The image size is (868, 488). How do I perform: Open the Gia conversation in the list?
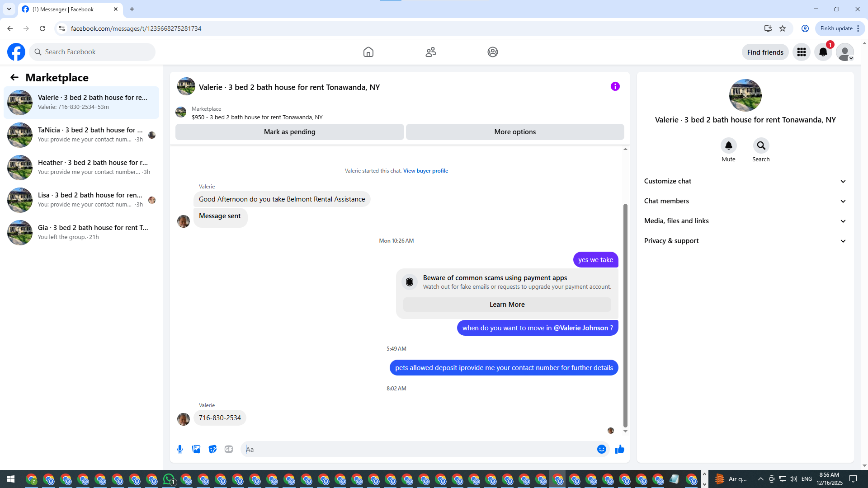81,233
